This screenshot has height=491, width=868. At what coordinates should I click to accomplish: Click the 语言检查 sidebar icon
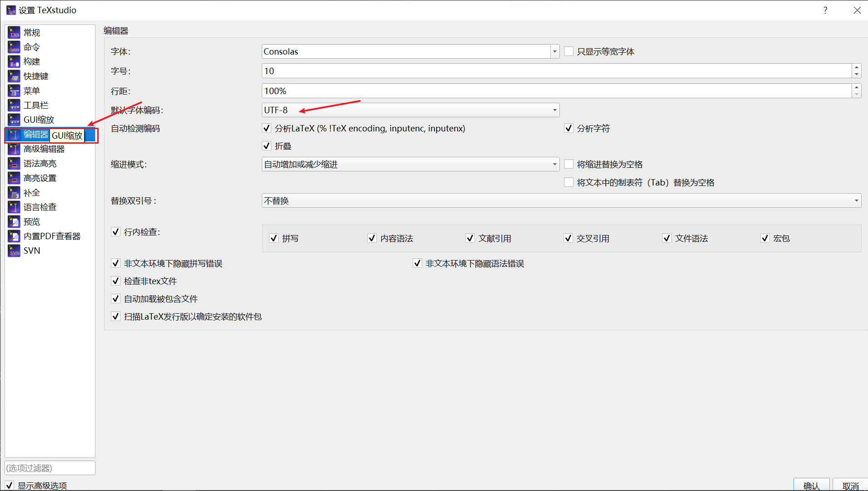[14, 207]
